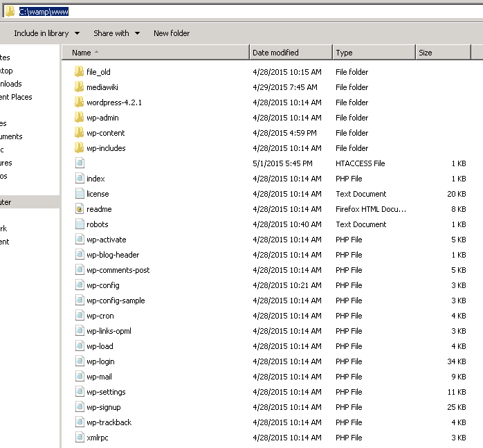Click the wp-includes folder name
The image size is (483, 448).
[106, 148]
